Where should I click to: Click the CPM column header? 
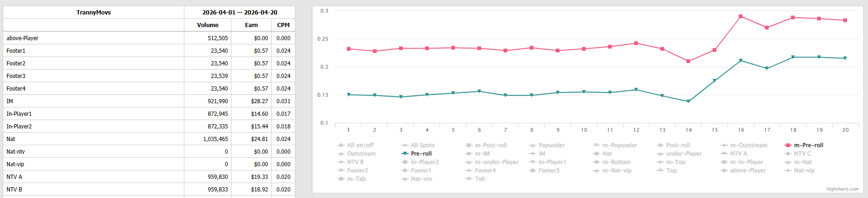tap(283, 25)
